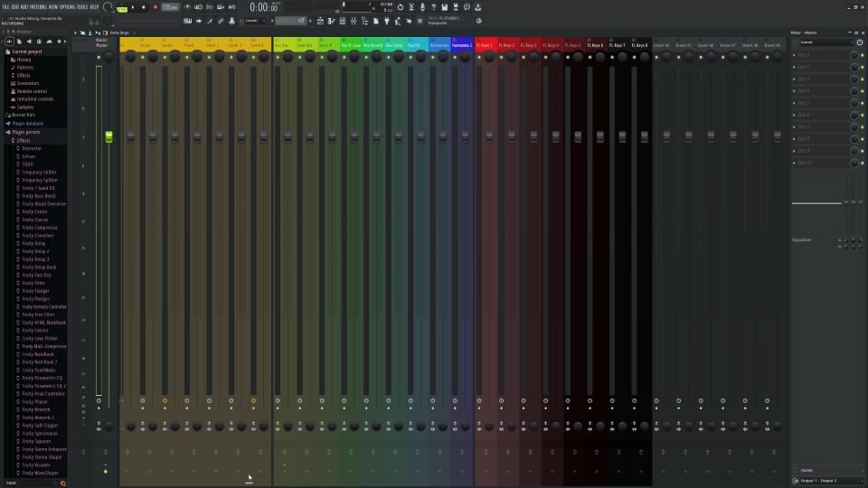This screenshot has height=488, width=868.
Task: Open Patterns folder in browser
Action: pyautogui.click(x=25, y=68)
